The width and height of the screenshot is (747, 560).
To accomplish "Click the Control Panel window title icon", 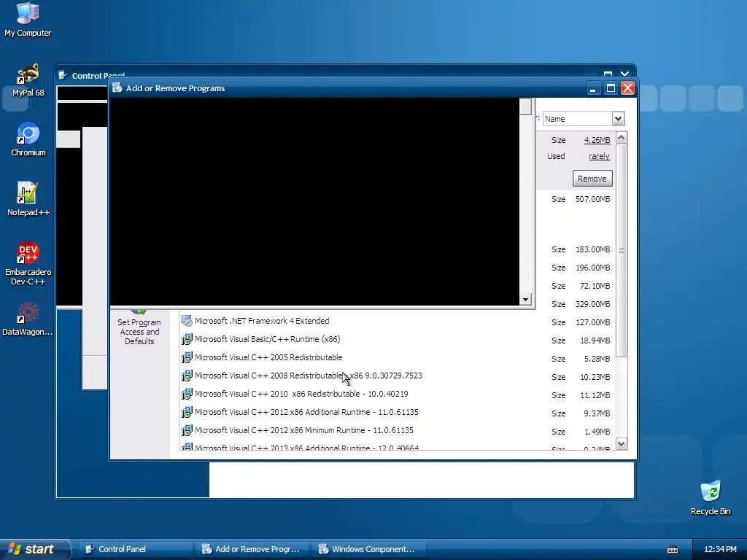I will pyautogui.click(x=63, y=75).
